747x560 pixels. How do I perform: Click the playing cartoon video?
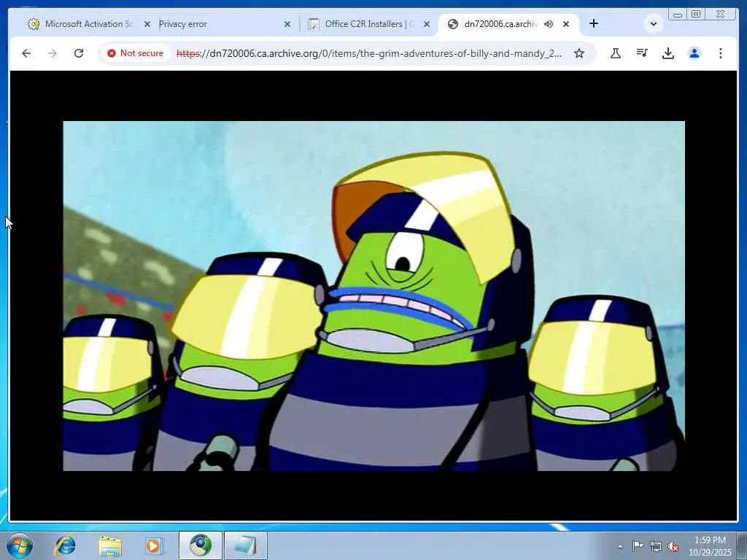coord(373,296)
